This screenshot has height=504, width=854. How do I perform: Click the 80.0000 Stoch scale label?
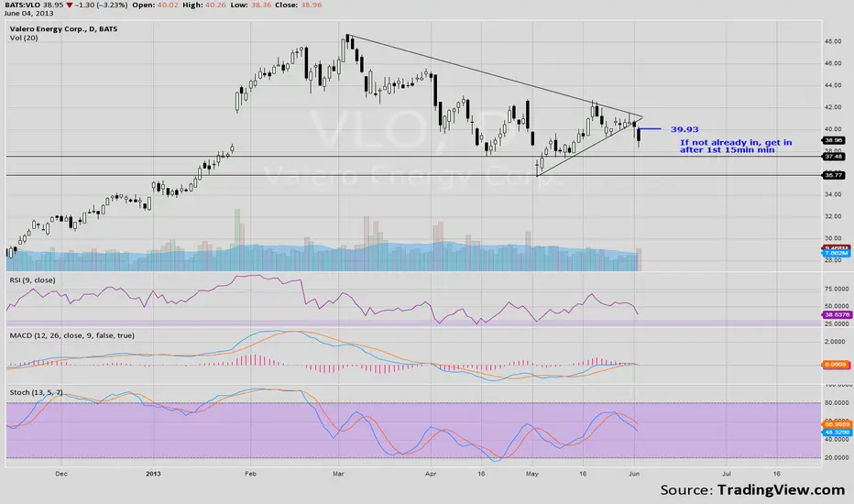(x=836, y=403)
